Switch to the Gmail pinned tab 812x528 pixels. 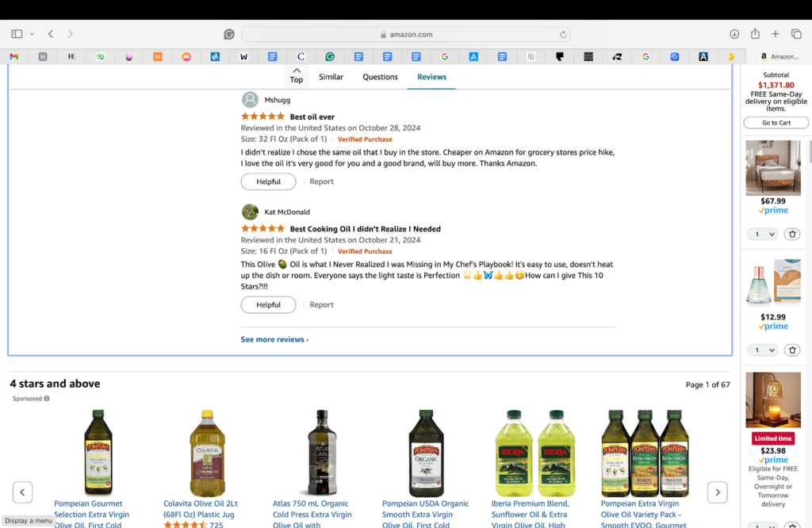[x=14, y=56]
